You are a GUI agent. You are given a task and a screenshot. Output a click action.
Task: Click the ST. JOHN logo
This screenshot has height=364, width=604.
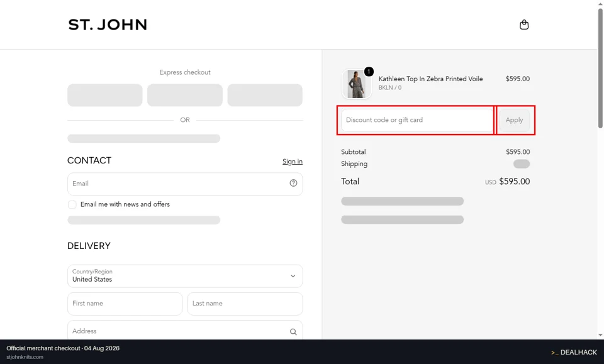click(x=108, y=25)
